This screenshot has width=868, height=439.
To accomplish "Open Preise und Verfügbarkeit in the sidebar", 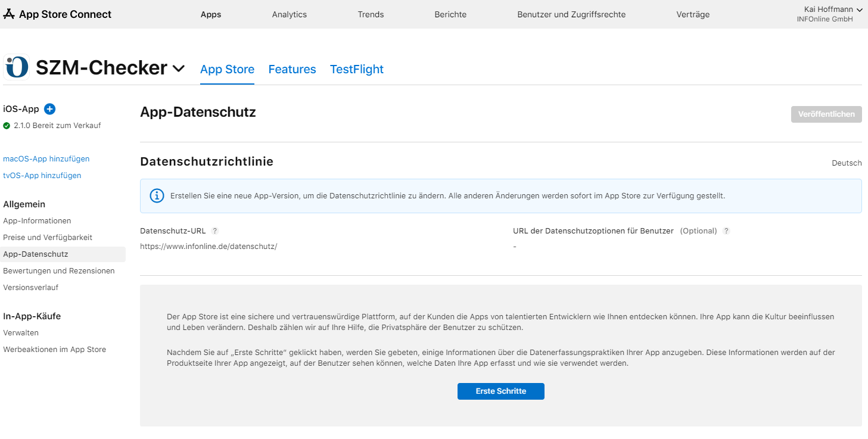I will pyautogui.click(x=48, y=238).
